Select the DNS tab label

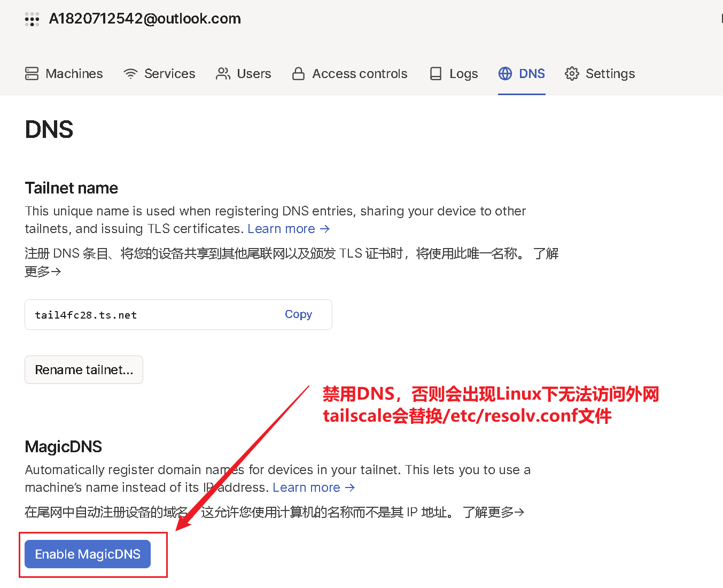coord(532,74)
